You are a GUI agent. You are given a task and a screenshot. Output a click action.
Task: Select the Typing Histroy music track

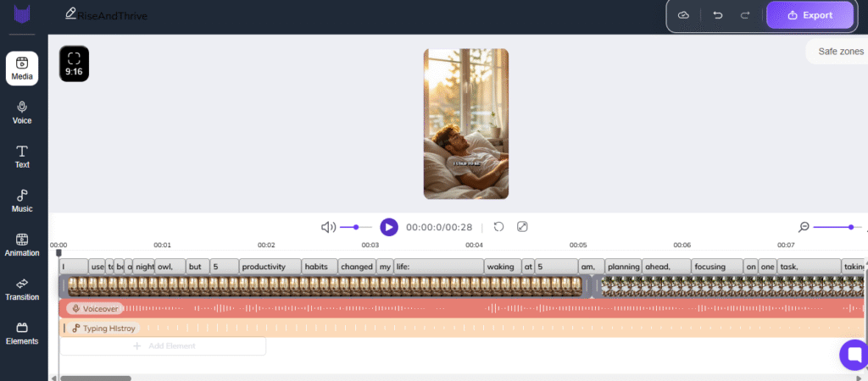point(461,328)
